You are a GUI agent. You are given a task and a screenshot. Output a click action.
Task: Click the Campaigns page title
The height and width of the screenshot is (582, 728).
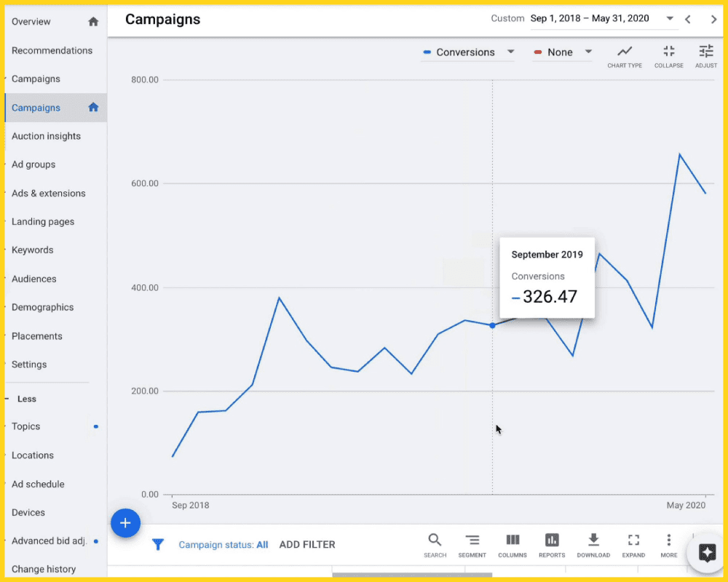(x=162, y=20)
